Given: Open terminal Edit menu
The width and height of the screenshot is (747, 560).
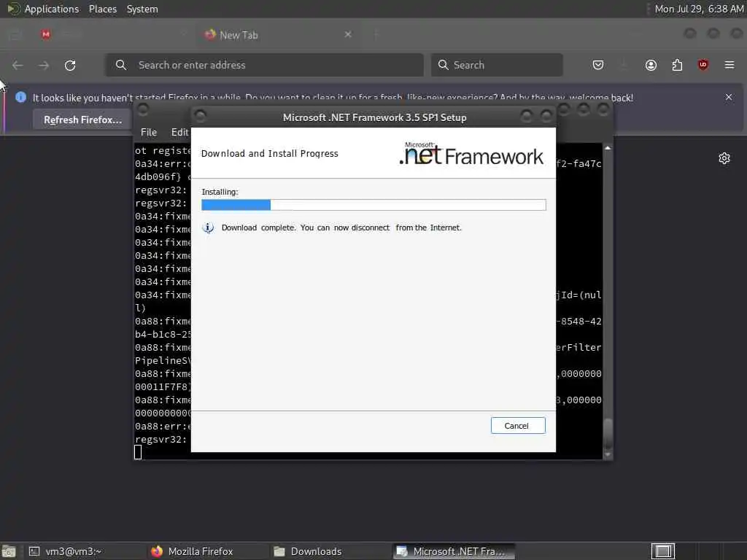Looking at the screenshot, I should click(x=180, y=132).
